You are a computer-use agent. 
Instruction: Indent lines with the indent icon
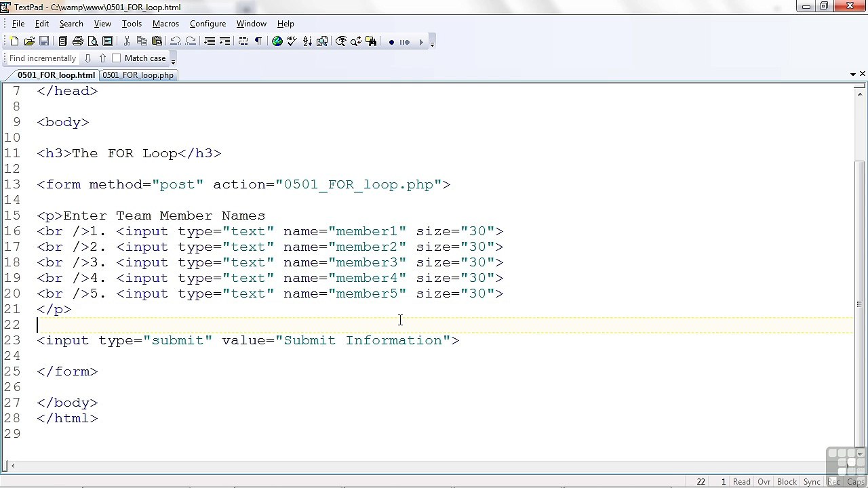[224, 41]
